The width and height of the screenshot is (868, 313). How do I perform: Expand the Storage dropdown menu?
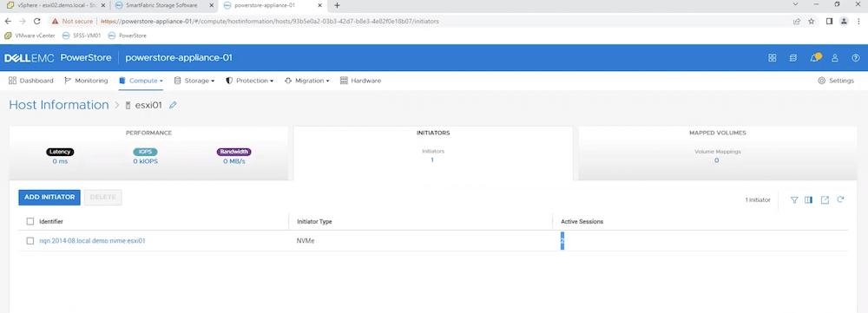[194, 81]
